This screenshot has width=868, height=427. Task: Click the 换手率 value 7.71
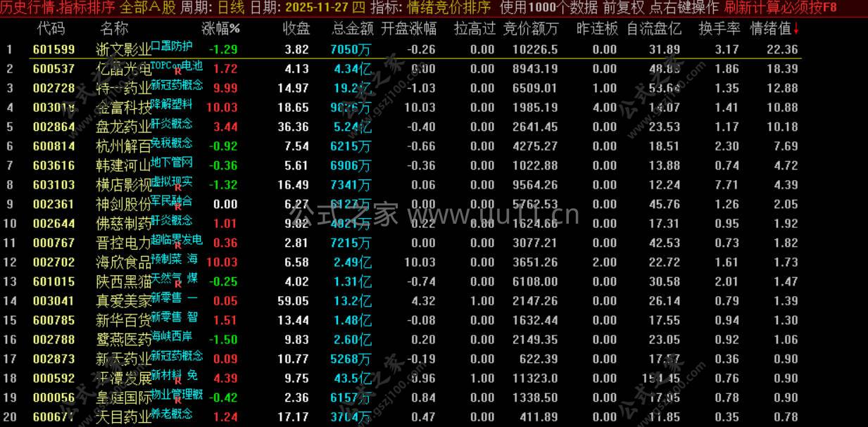pos(727,185)
